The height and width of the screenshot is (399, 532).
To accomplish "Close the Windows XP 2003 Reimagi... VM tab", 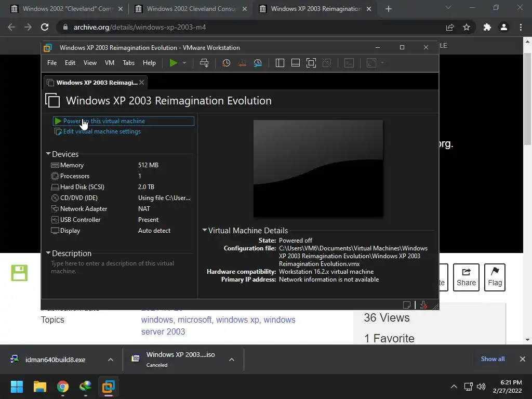I will pyautogui.click(x=142, y=83).
